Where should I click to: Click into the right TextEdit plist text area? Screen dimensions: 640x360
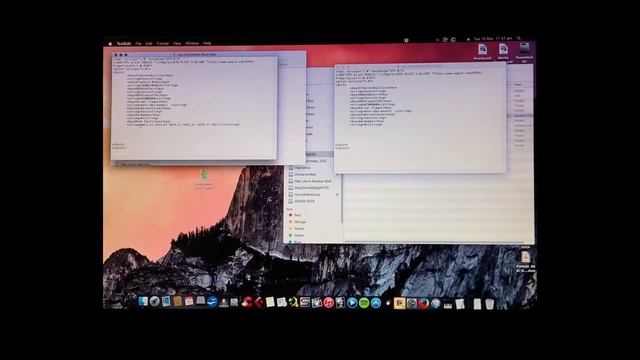tap(420, 120)
